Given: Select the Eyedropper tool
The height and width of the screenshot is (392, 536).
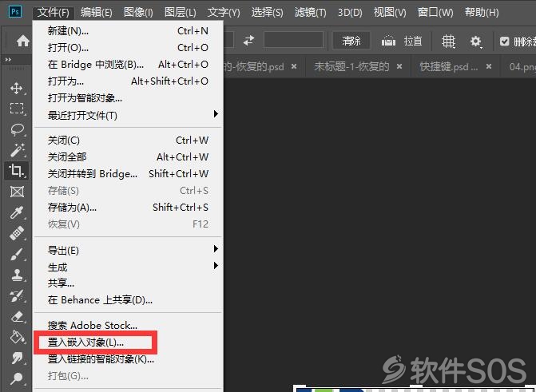Looking at the screenshot, I should 17,212.
